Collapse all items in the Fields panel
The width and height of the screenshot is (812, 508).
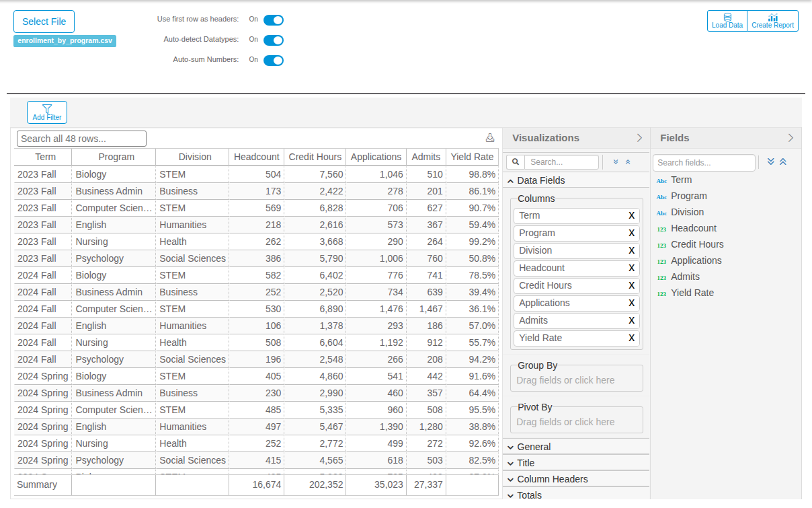pyautogui.click(x=783, y=162)
